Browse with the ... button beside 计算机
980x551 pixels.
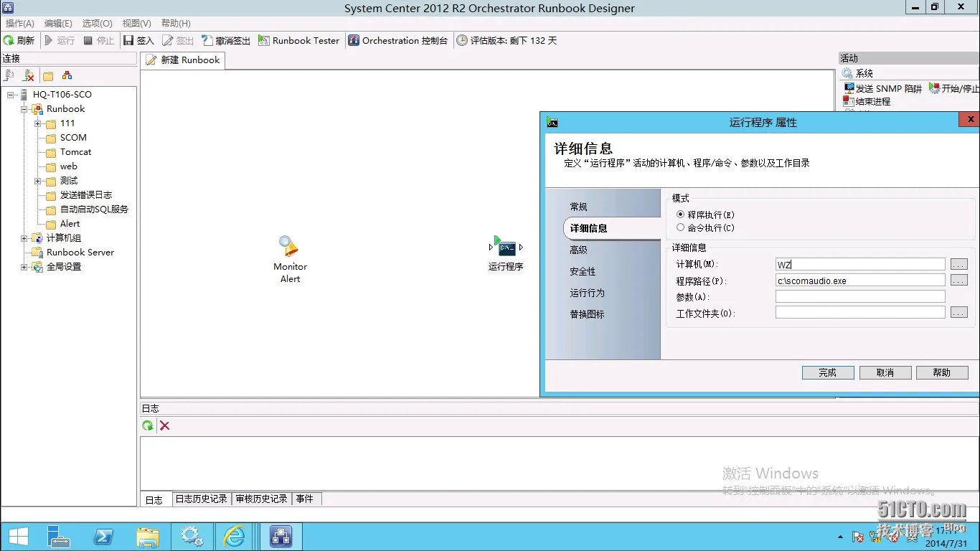(959, 264)
